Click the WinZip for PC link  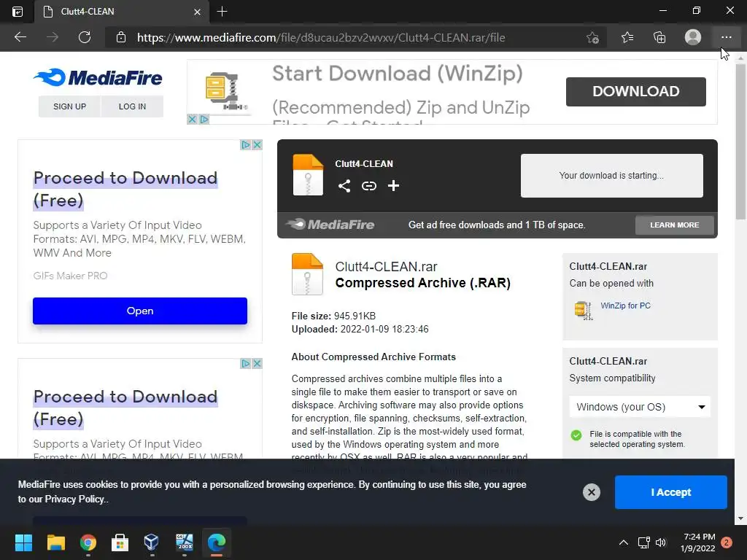pyautogui.click(x=625, y=306)
